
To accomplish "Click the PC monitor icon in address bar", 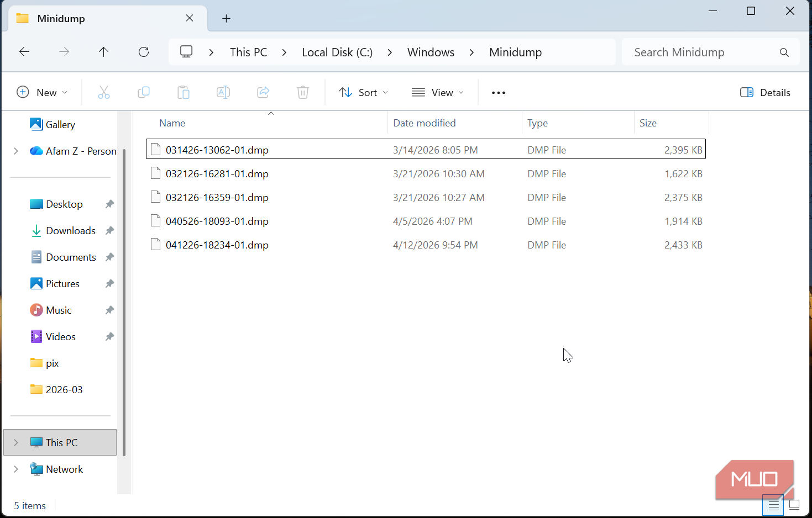I will click(186, 52).
